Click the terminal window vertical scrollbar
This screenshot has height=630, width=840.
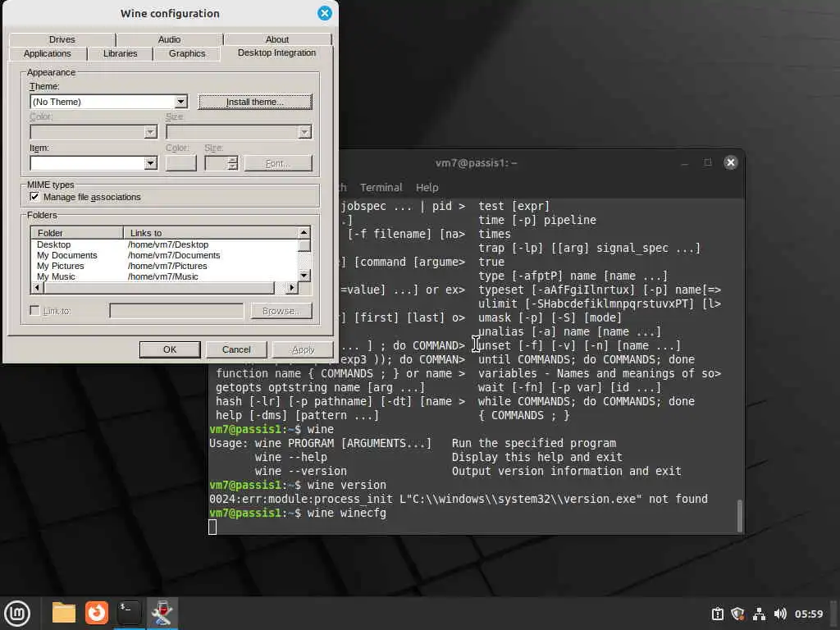coord(740,515)
